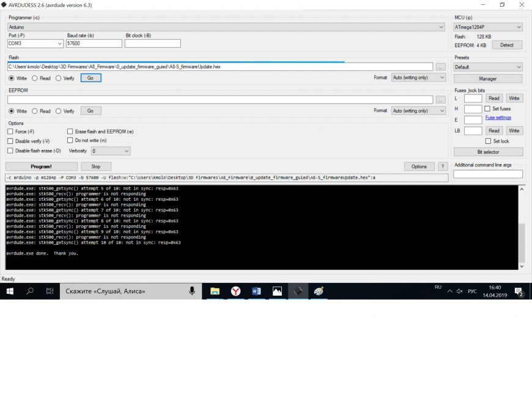Click the AVRDUDESS chip icon in the taskbar
The image size is (532, 396).
298,291
